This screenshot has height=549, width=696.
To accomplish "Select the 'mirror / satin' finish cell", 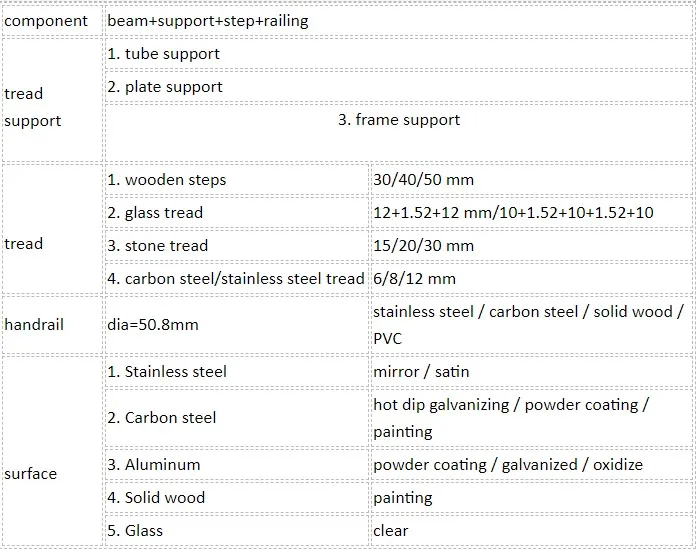I will [421, 371].
